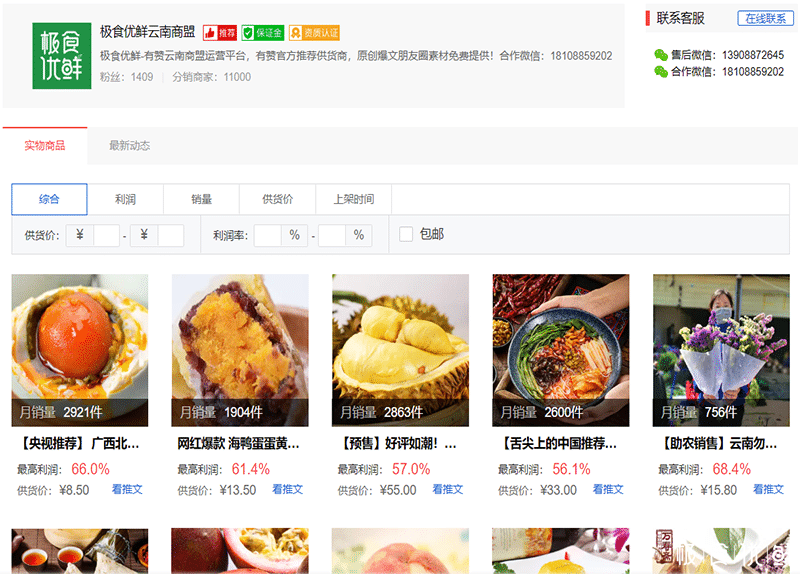Click the 月销量 756件 sales label
The width and height of the screenshot is (800, 574).
(x=698, y=412)
